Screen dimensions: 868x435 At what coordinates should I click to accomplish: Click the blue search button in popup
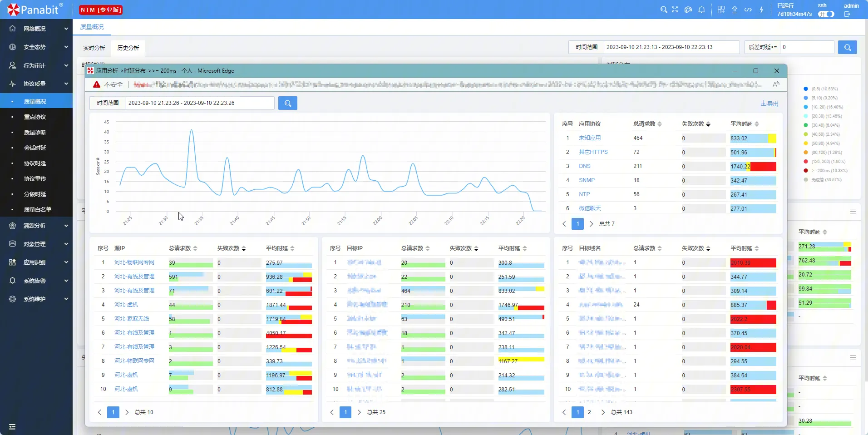(287, 103)
